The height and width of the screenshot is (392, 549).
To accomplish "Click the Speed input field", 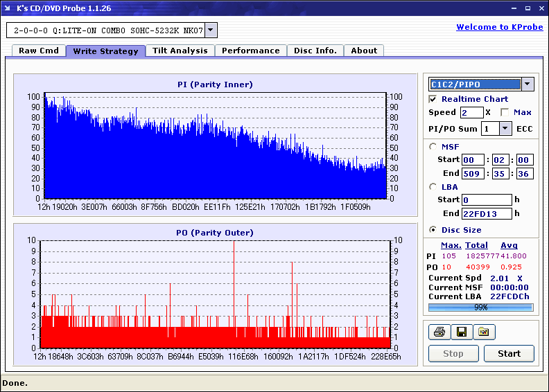I will coord(471,112).
